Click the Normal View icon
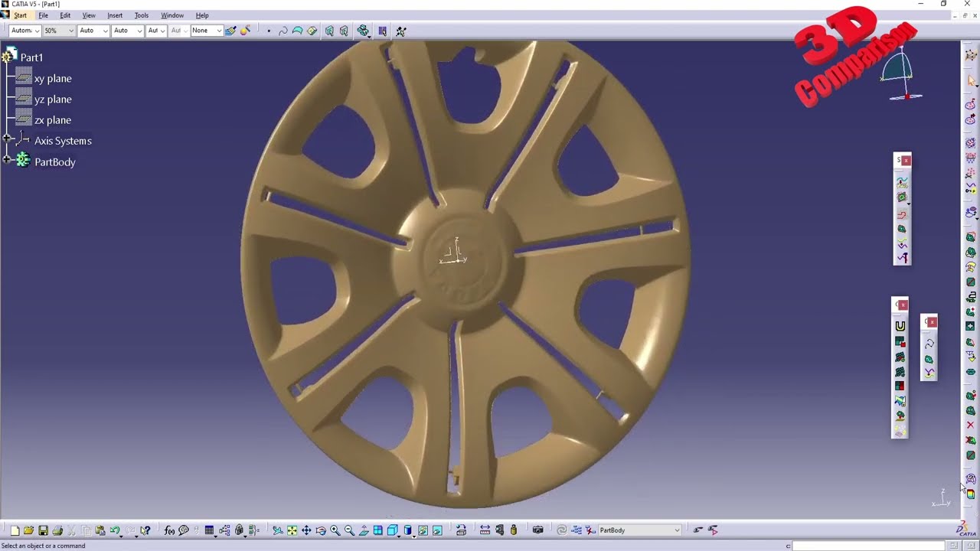980x551 pixels. 364,530
